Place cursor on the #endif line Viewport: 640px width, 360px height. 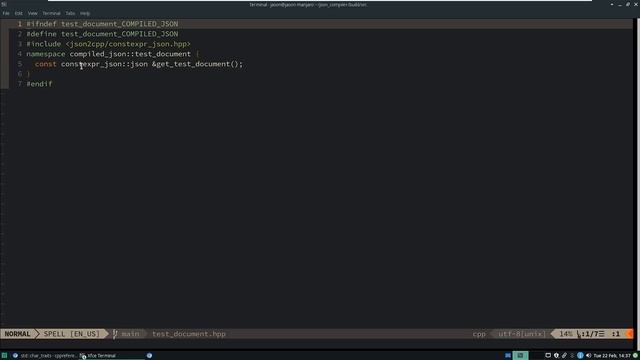pos(39,84)
